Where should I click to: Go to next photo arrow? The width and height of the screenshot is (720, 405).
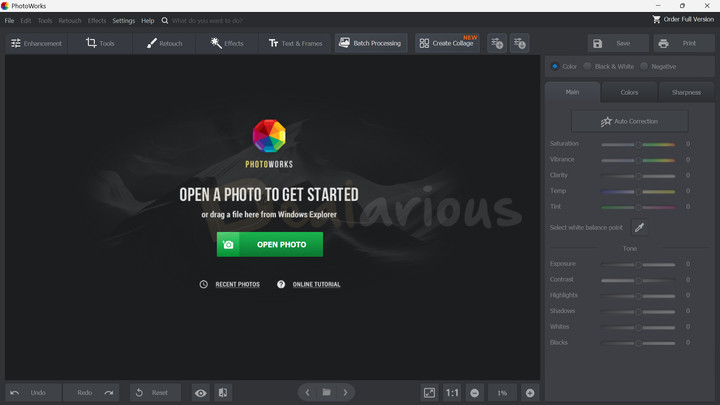click(345, 393)
